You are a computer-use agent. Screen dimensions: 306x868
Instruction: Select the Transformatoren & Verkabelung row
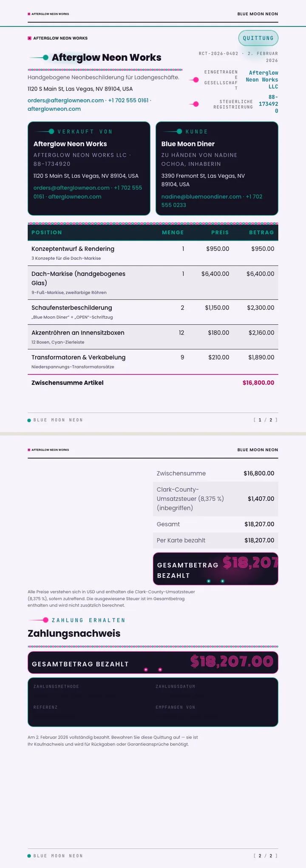tap(153, 362)
